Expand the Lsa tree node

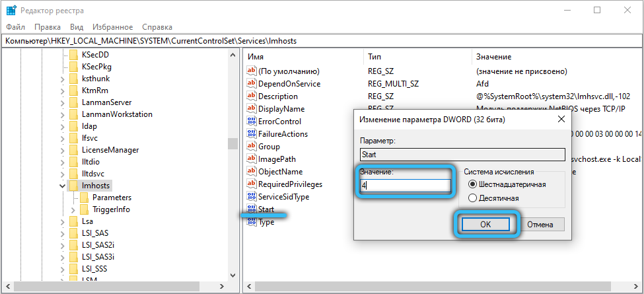pos(62,223)
